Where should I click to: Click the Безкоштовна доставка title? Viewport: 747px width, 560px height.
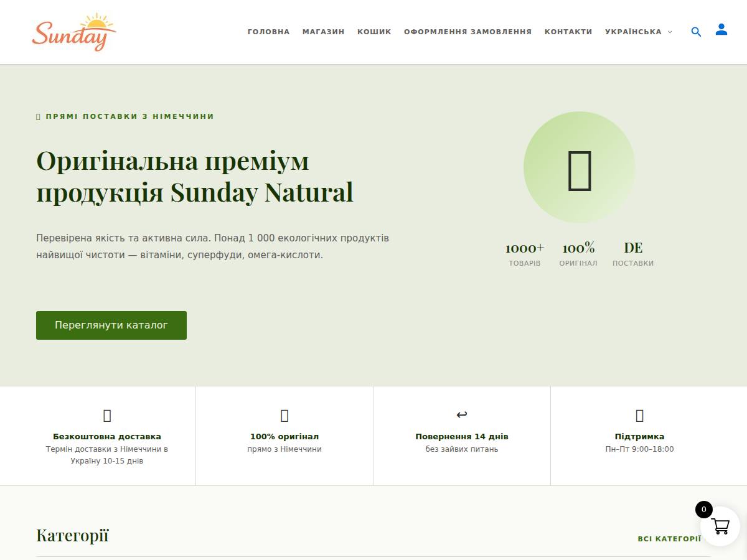tap(107, 437)
